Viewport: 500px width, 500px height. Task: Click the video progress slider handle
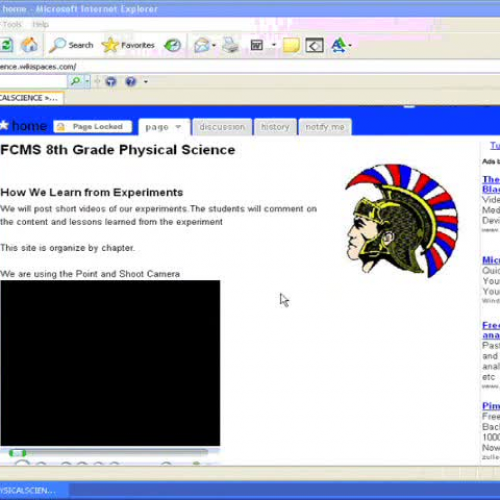click(17, 453)
